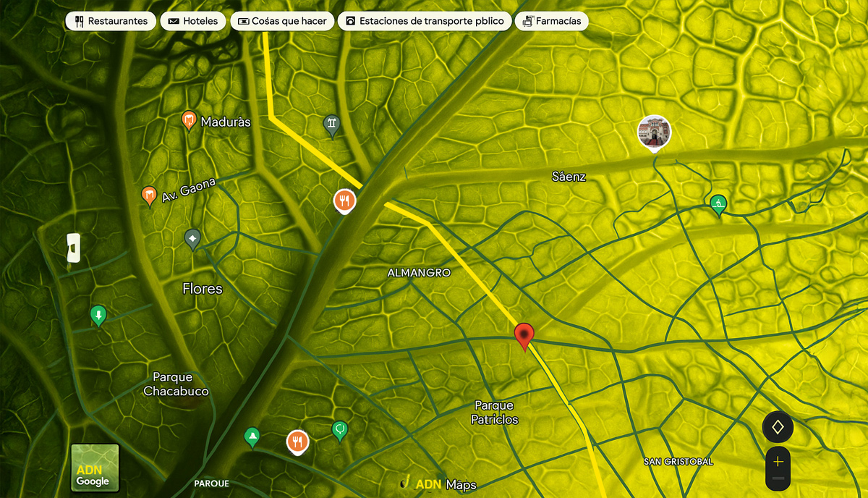
Task: Zoom out with the minus button
Action: tap(778, 478)
